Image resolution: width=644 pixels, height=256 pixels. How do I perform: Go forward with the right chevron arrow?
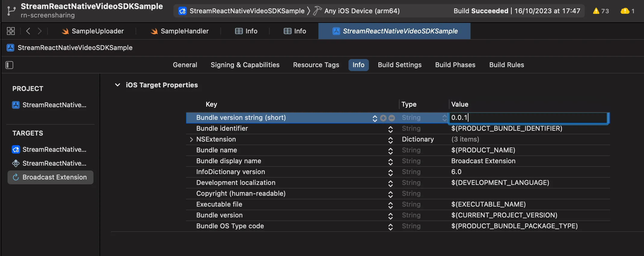[40, 31]
